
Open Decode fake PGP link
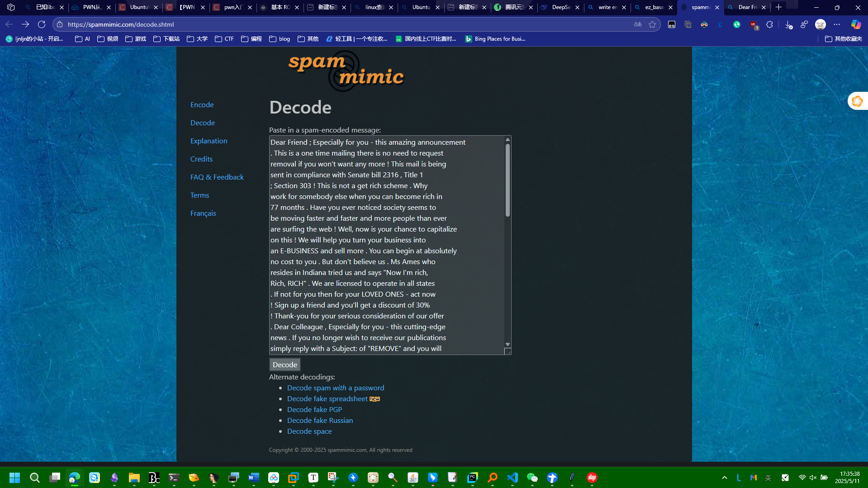click(x=314, y=409)
